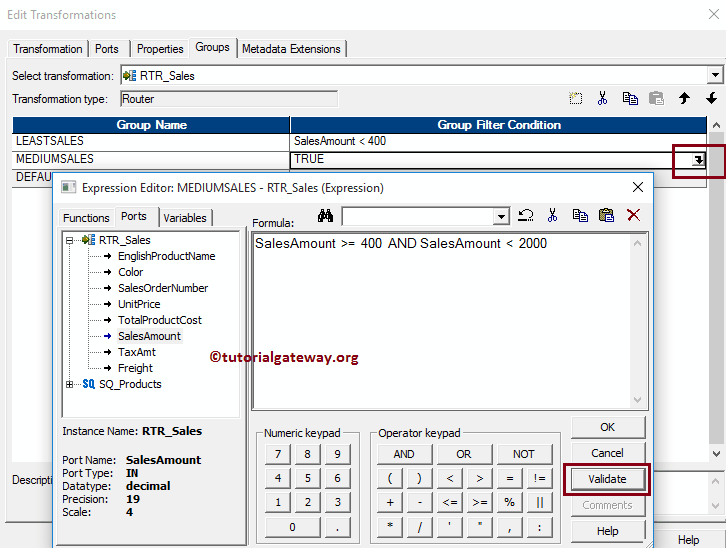Click the open parenthesis key
Screen dimensions: 726x548
coord(390,479)
